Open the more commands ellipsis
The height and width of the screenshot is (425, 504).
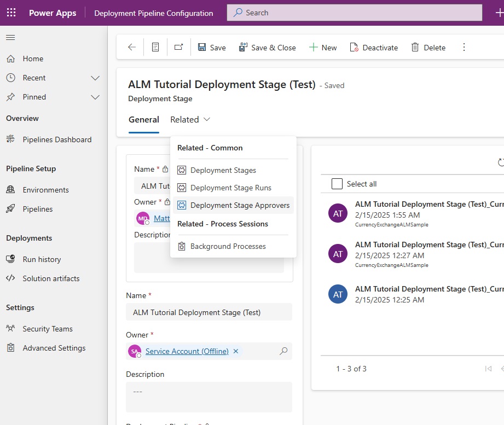tap(464, 47)
